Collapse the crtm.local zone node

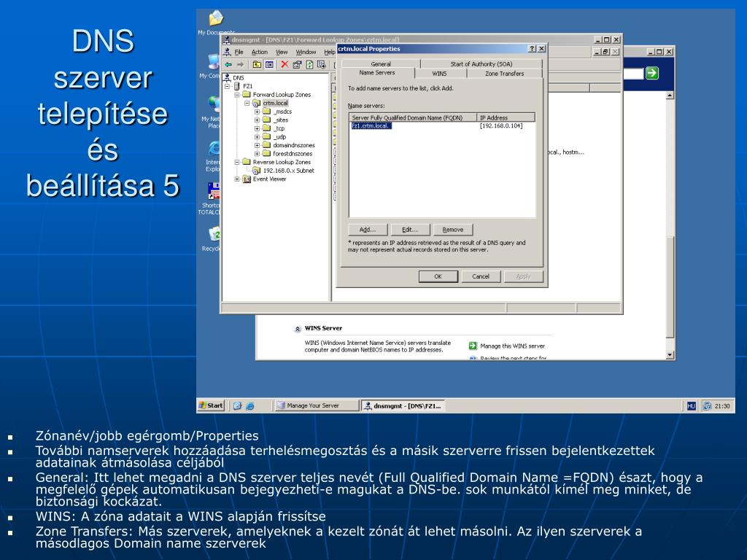pyautogui.click(x=247, y=103)
